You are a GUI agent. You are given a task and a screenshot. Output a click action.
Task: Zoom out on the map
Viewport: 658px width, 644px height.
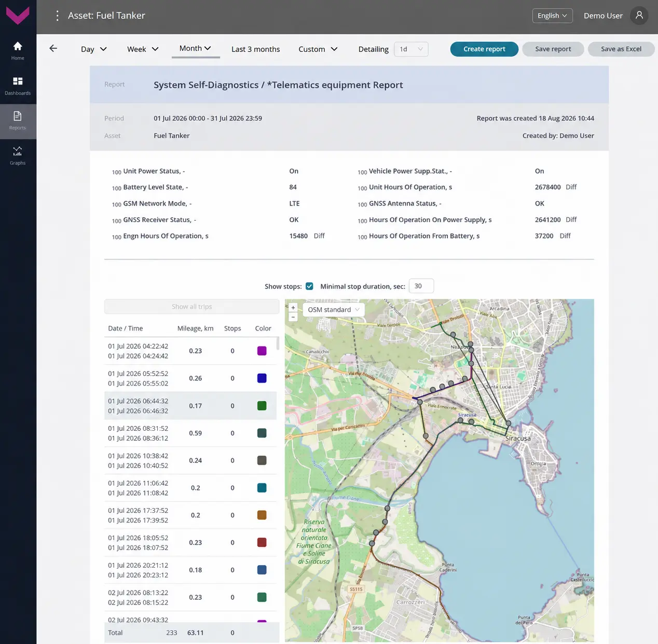click(293, 317)
